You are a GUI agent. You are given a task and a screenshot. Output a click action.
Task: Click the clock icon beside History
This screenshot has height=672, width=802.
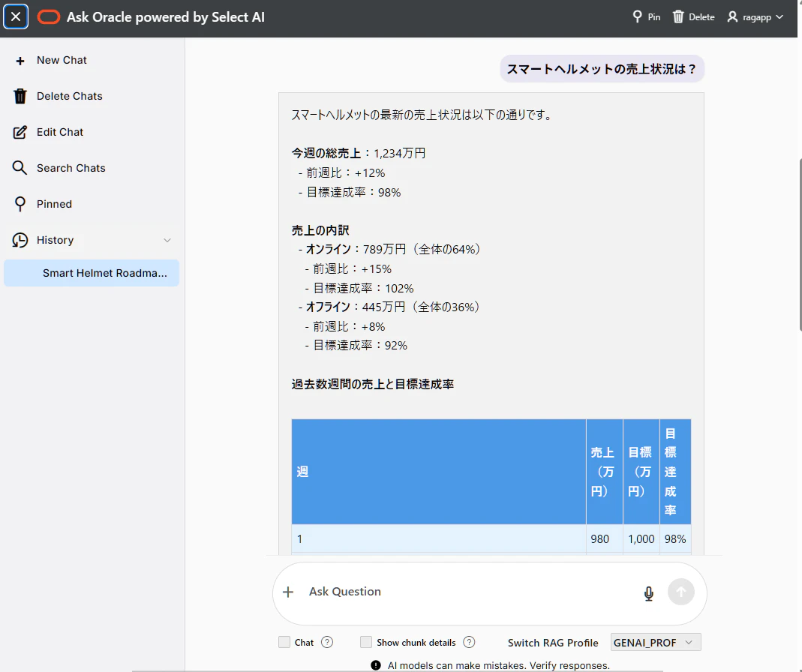pyautogui.click(x=20, y=240)
